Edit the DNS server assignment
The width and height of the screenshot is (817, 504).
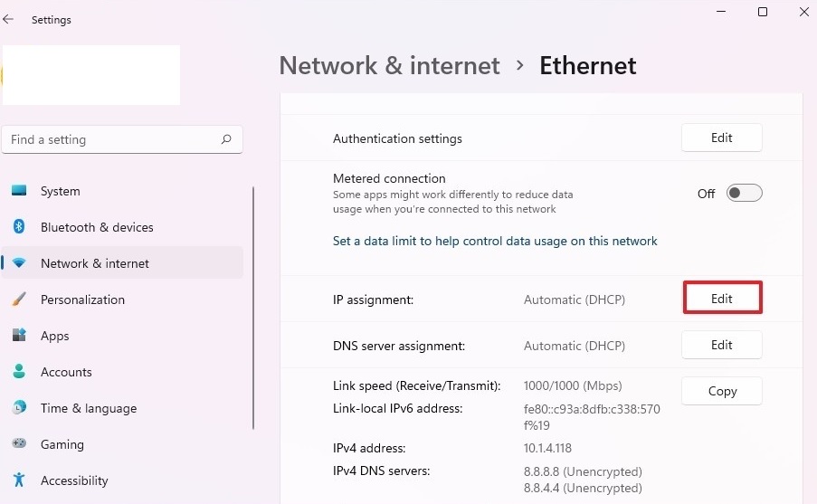coord(722,345)
